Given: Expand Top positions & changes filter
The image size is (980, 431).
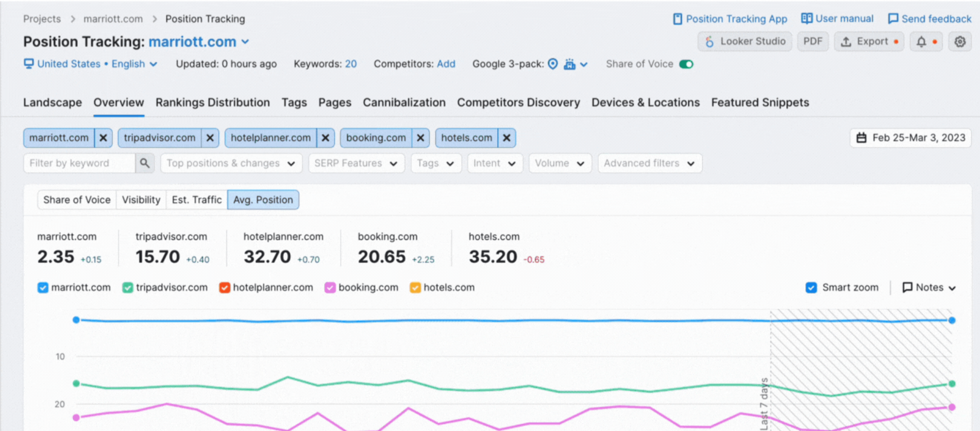Looking at the screenshot, I should (231, 163).
